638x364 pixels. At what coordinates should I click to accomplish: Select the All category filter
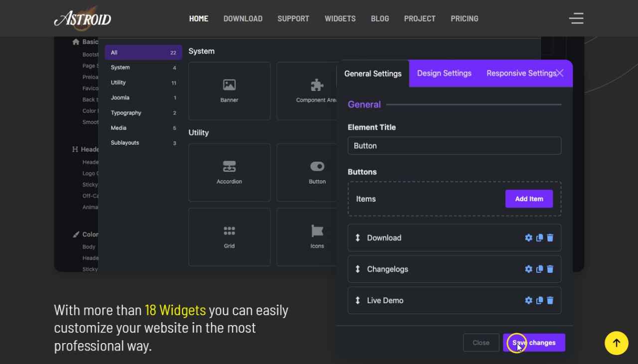point(144,52)
